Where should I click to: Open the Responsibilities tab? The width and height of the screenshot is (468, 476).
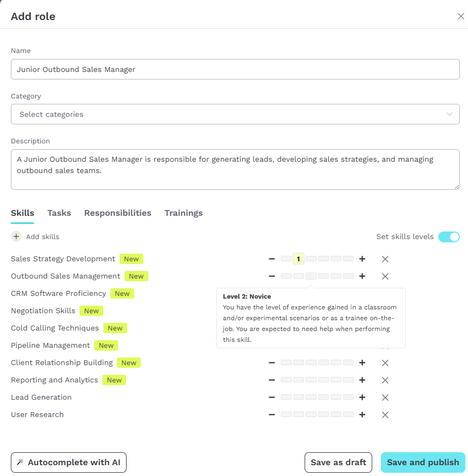click(117, 213)
